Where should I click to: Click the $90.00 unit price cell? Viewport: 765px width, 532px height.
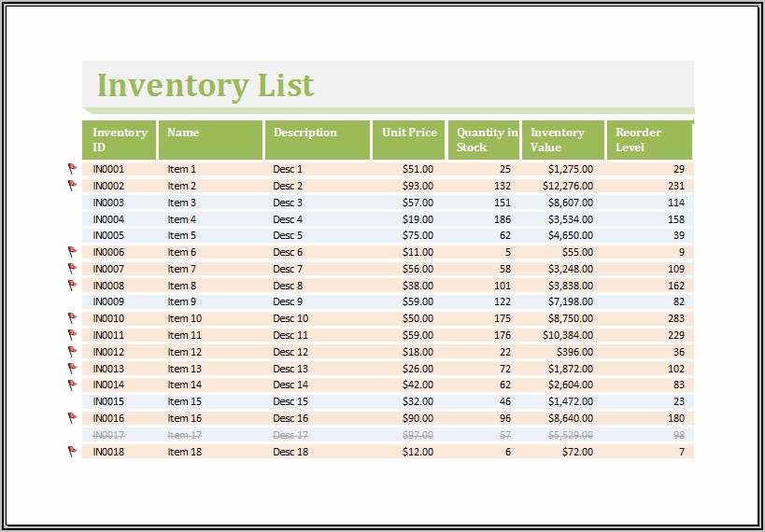coord(418,418)
